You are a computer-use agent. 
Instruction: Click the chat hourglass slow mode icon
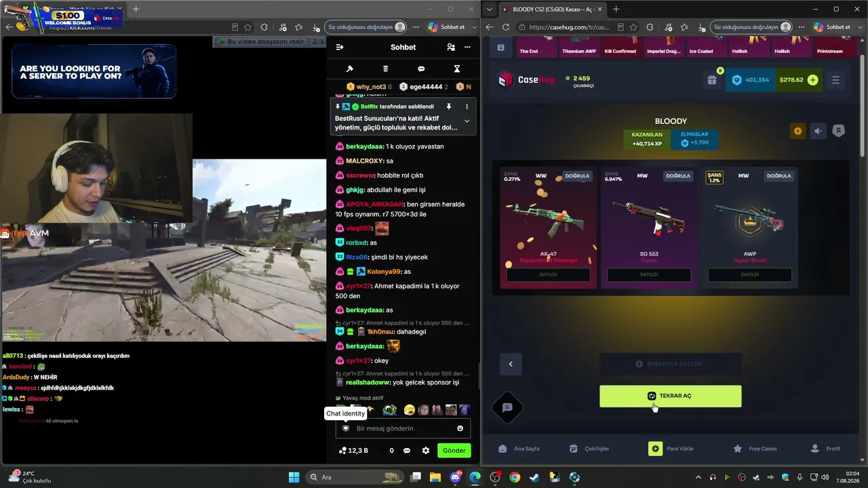click(457, 69)
